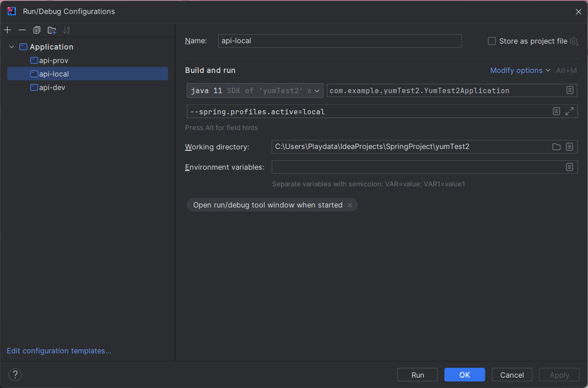The width and height of the screenshot is (588, 388).
Task: Open Modify options dropdown
Action: tap(520, 70)
